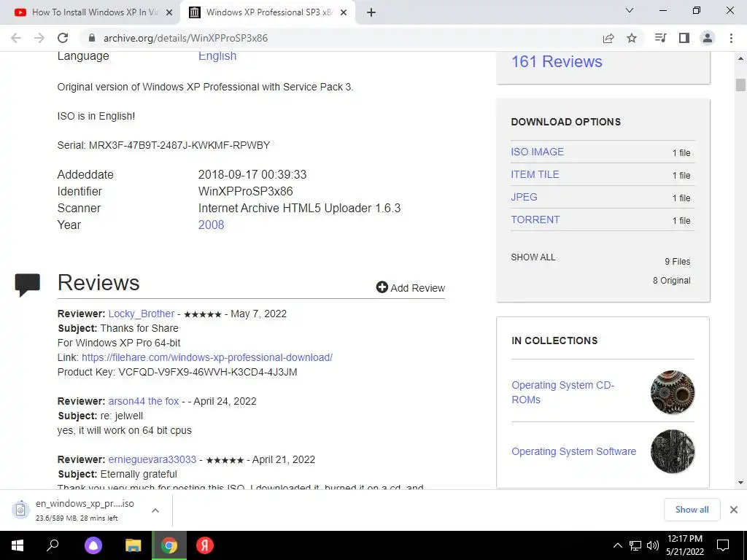Click the page scrollbar thumb

tap(740, 85)
